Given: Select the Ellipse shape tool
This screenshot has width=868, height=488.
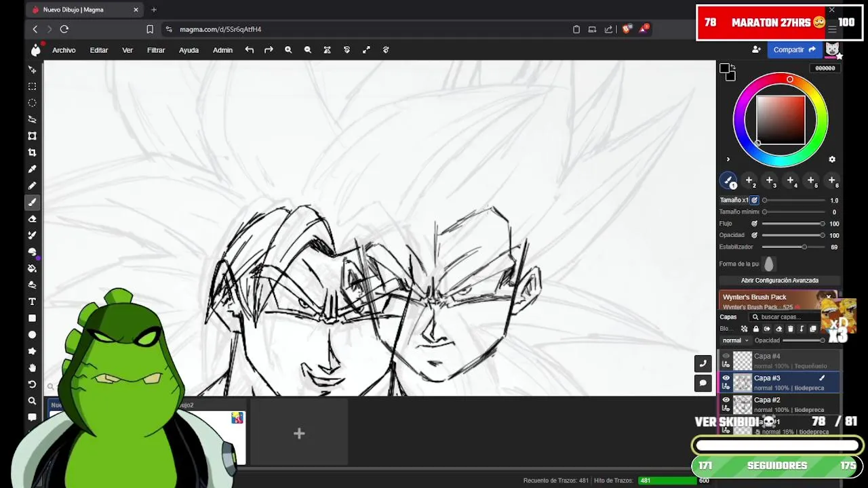Looking at the screenshot, I should click(32, 335).
